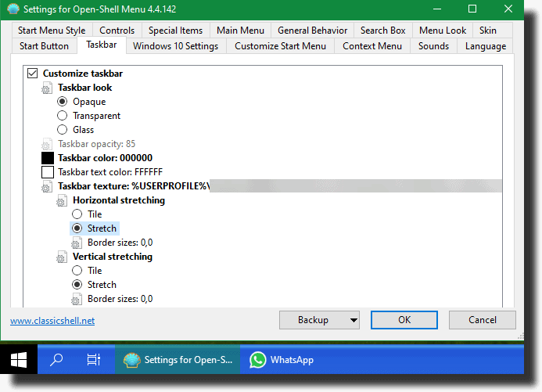Open the Windows 10 Settings tab
The height and width of the screenshot is (392, 542).
[x=176, y=46]
